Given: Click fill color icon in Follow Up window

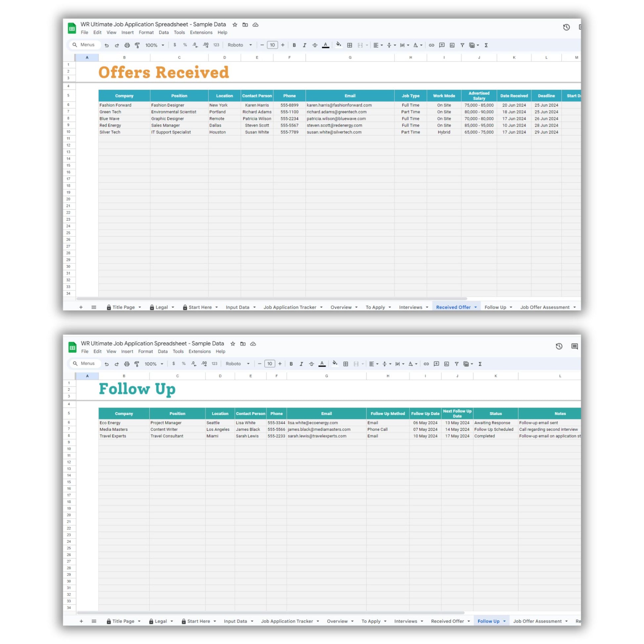Looking at the screenshot, I should [335, 363].
